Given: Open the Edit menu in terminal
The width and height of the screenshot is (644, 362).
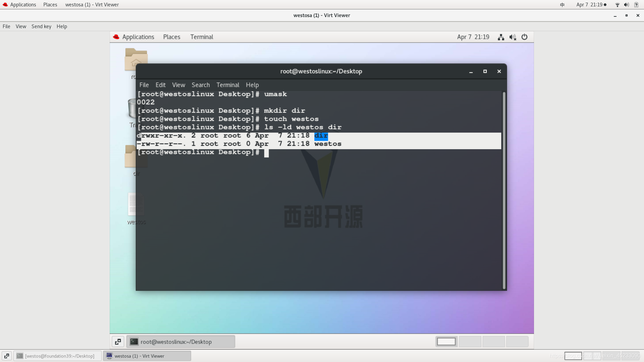Looking at the screenshot, I should (x=160, y=85).
